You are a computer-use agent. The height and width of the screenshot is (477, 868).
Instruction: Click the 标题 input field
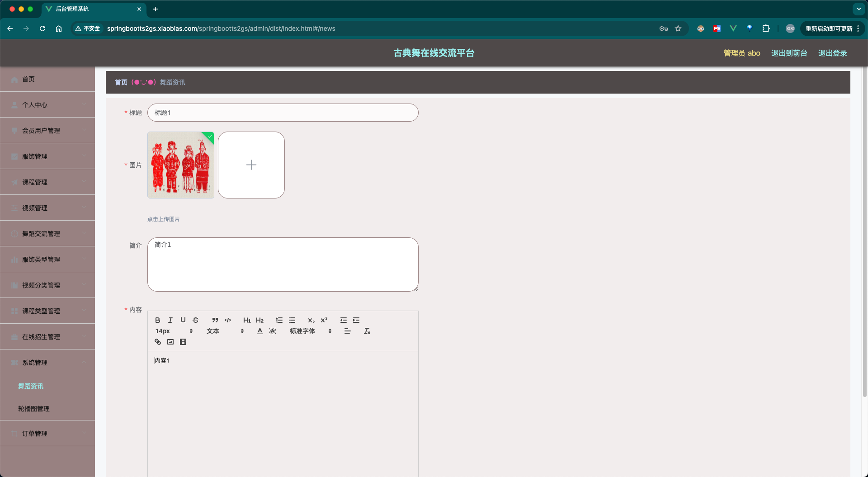(283, 113)
